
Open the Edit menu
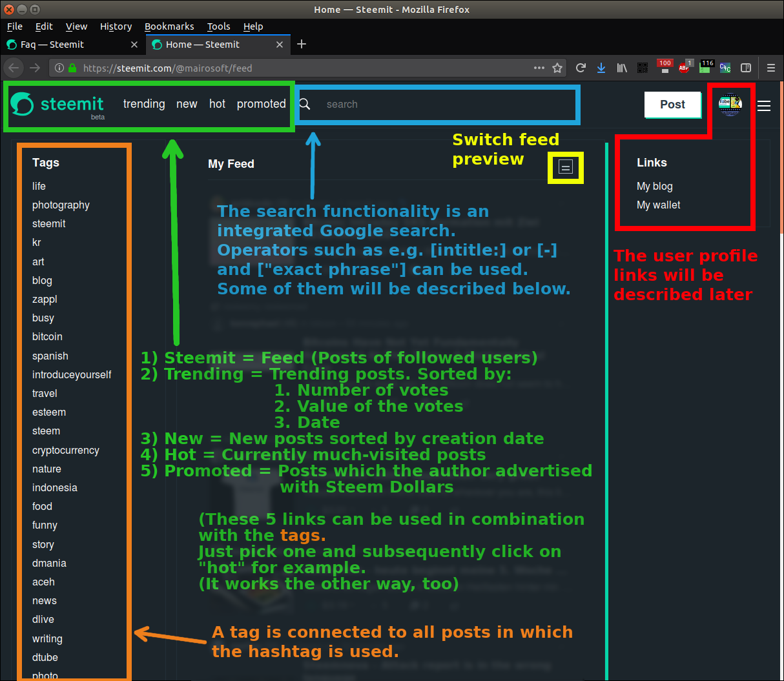click(44, 26)
